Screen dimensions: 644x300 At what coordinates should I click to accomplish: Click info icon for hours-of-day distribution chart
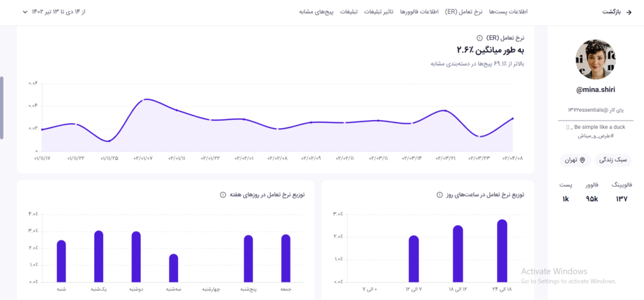click(440, 195)
